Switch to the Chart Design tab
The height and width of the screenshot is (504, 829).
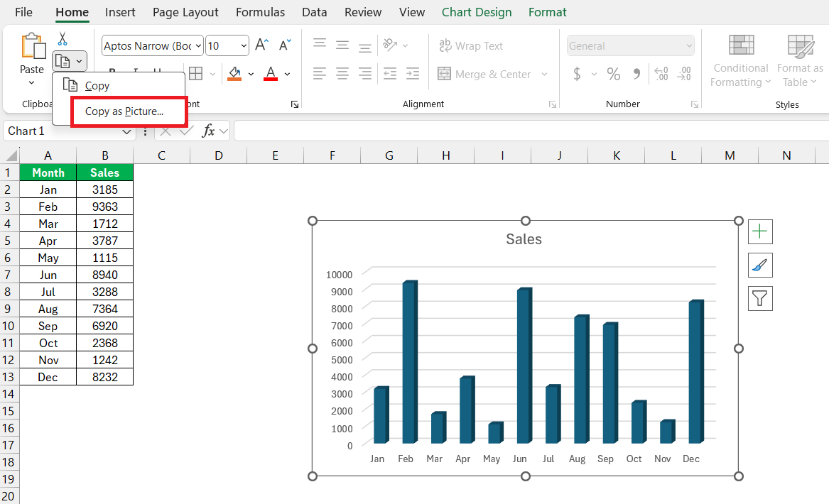(x=477, y=12)
